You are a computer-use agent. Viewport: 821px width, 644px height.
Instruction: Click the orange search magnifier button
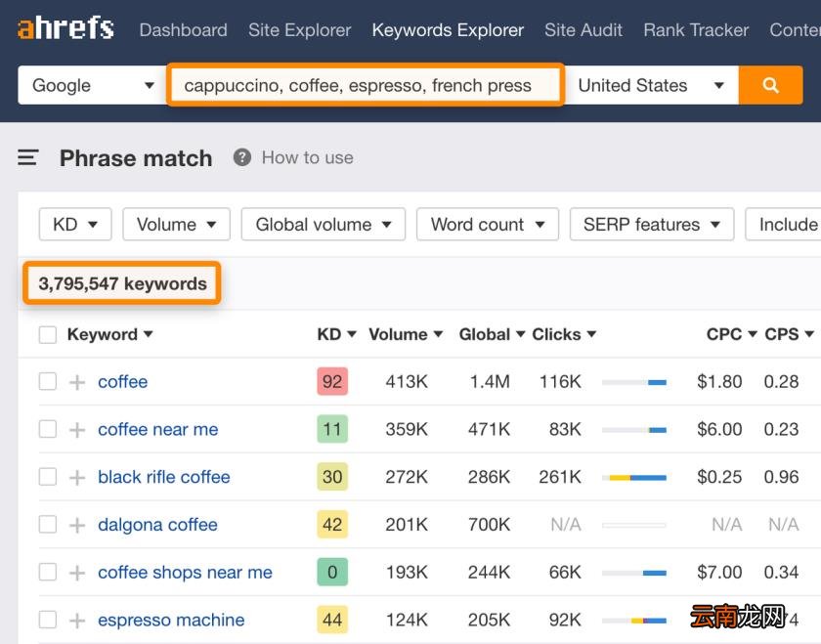(x=770, y=85)
